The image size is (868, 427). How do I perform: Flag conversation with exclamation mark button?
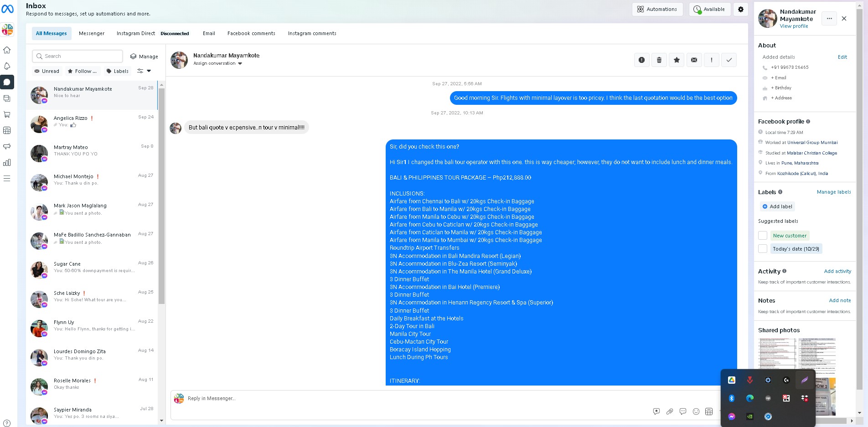(712, 60)
